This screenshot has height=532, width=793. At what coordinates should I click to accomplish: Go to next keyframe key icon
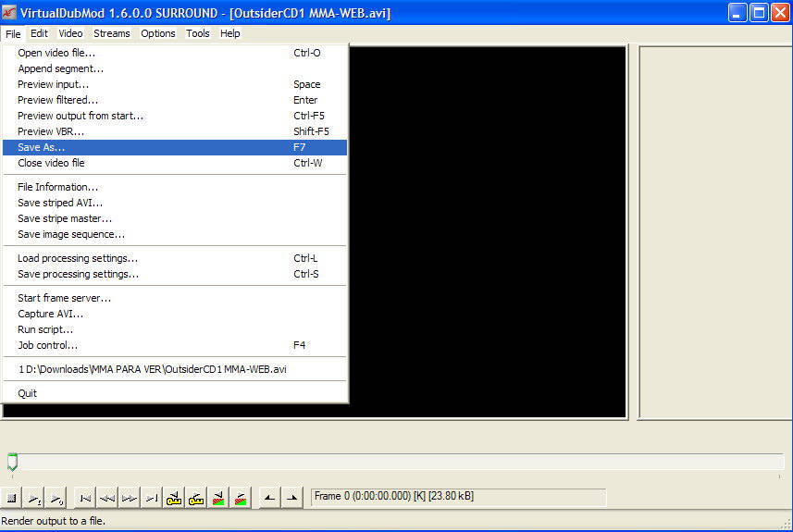(x=196, y=498)
